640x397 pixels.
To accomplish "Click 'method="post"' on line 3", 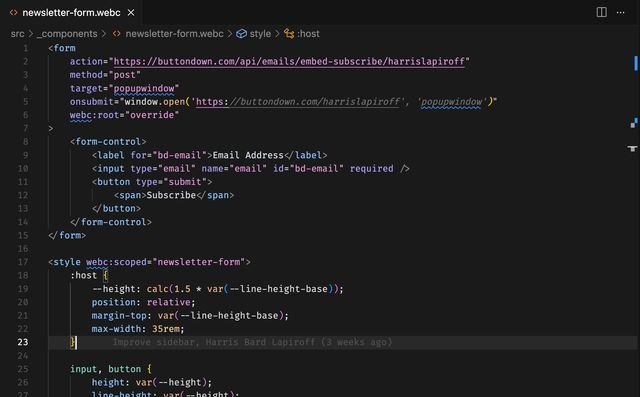I will pos(105,75).
